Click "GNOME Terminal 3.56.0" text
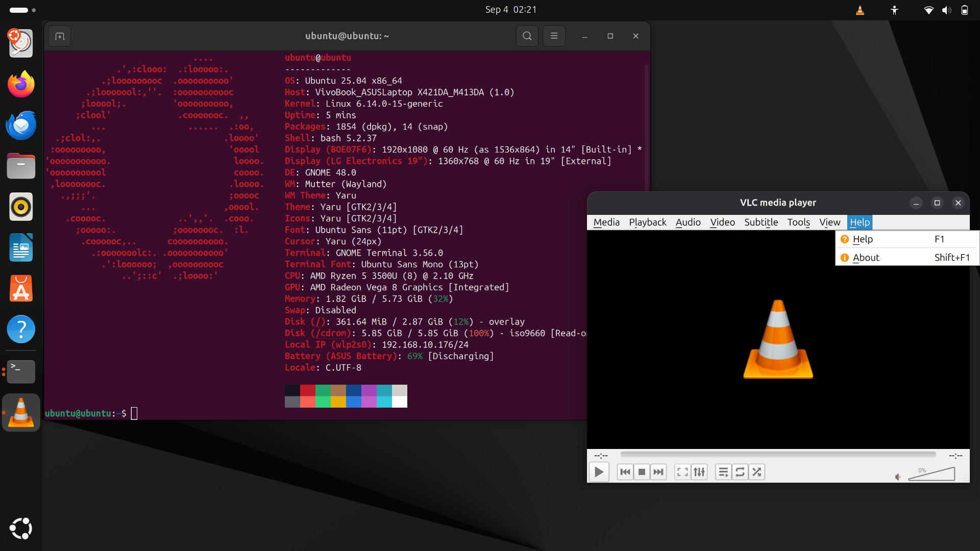This screenshot has width=980, height=551. coord(389,253)
